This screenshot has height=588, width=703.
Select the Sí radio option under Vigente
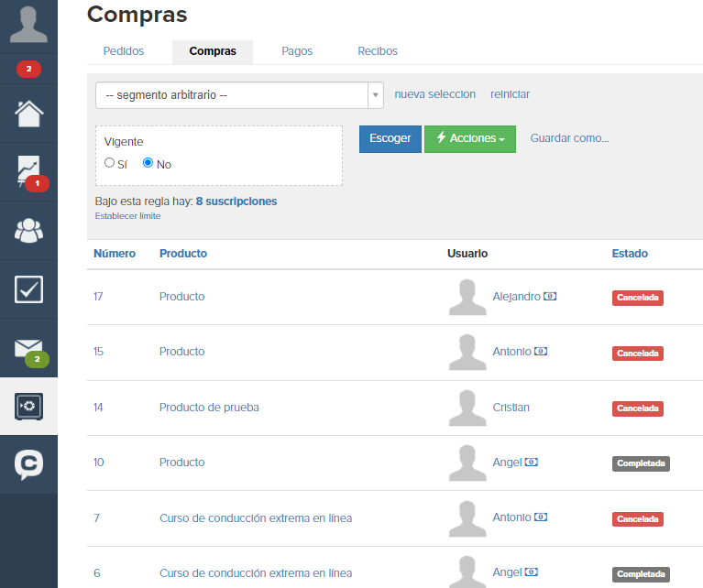point(109,163)
